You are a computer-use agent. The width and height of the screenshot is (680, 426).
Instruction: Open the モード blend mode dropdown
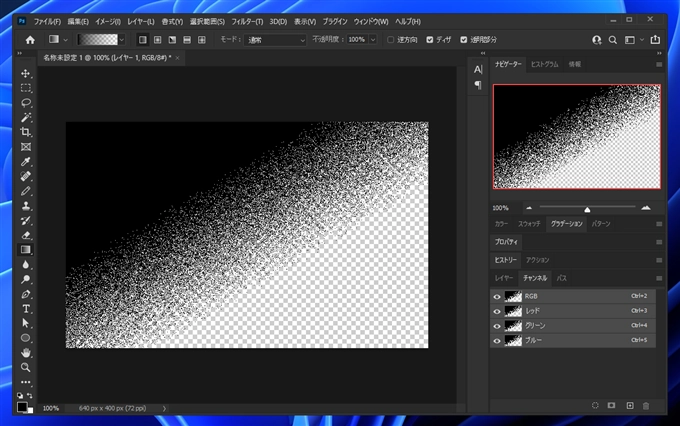click(x=275, y=40)
